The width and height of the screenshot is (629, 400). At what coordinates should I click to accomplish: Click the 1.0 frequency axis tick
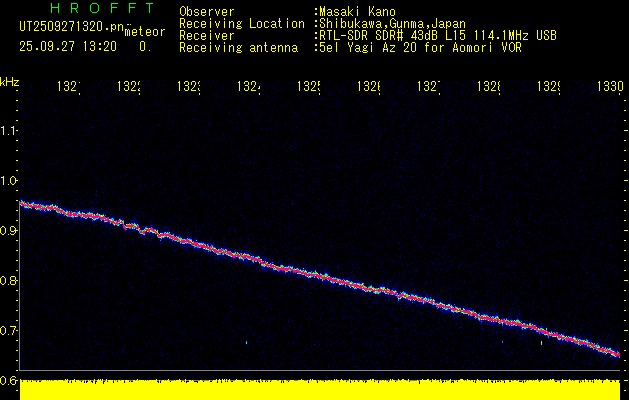click(x=9, y=181)
